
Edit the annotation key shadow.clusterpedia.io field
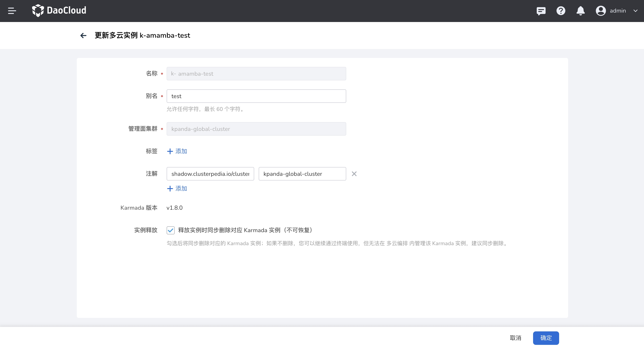pos(210,174)
